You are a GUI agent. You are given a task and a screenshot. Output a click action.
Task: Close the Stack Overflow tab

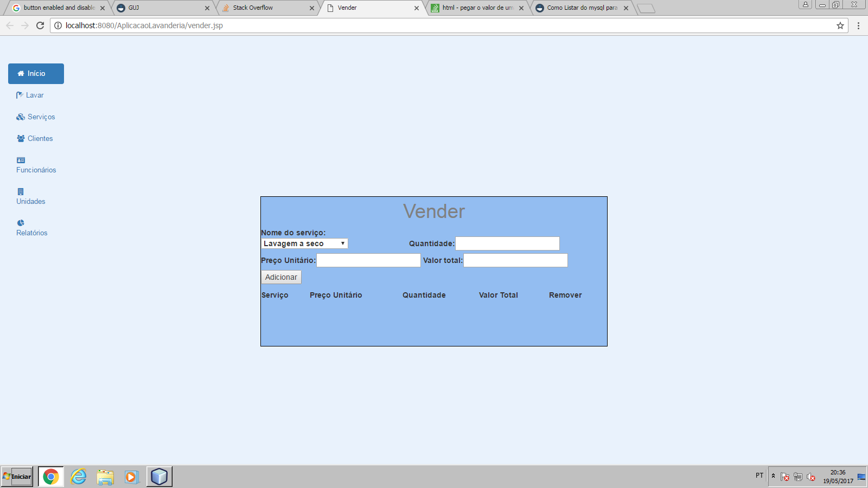click(312, 8)
